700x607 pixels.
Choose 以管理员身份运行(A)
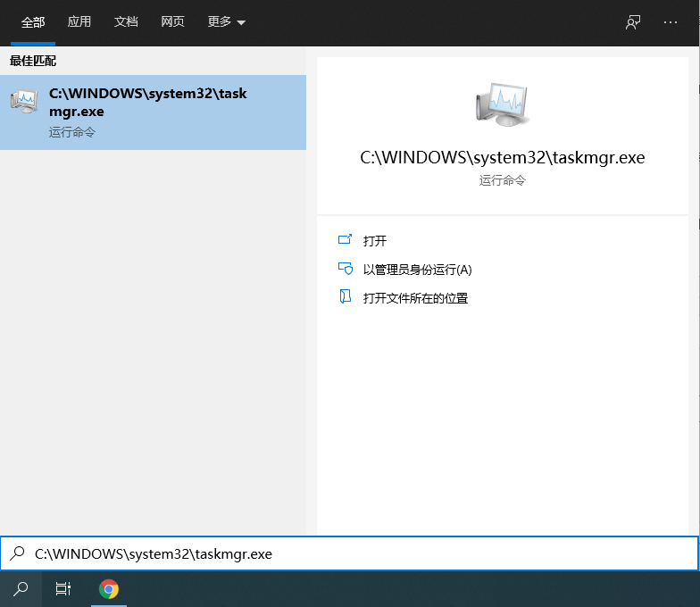[x=418, y=270]
